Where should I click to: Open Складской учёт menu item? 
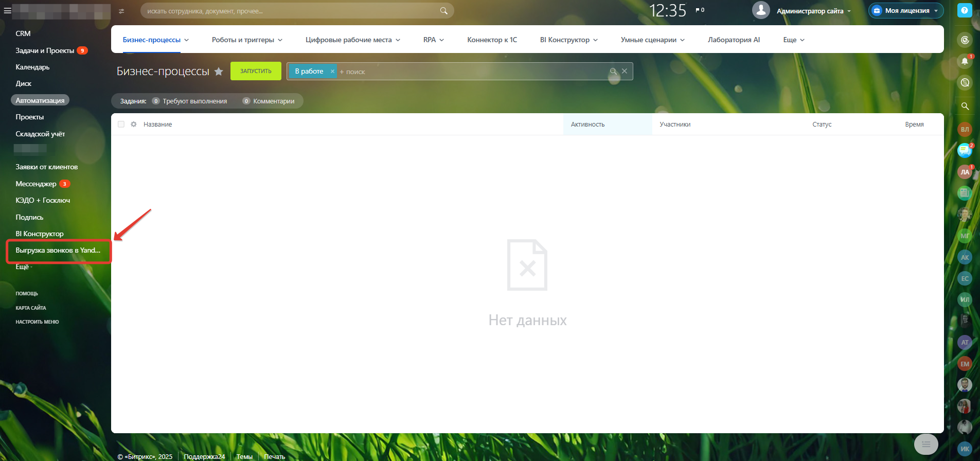coord(40,134)
